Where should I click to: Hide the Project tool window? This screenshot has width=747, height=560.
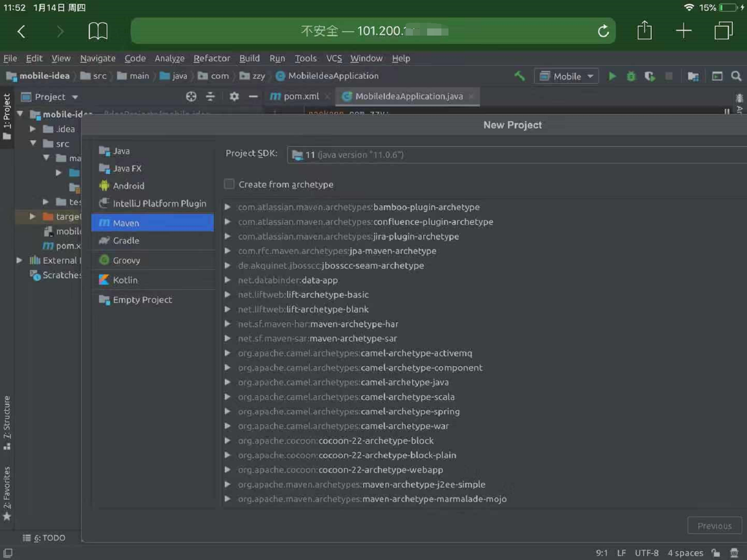tap(253, 96)
